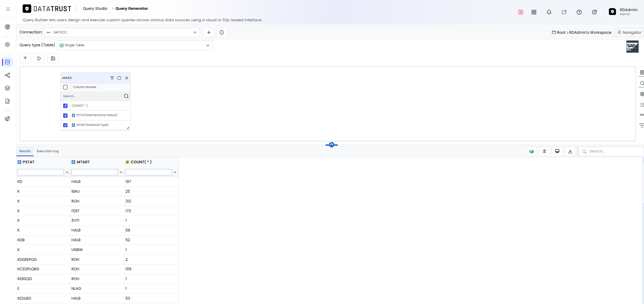Open the hamburger menu
This screenshot has height=304, width=644.
[x=8, y=9]
